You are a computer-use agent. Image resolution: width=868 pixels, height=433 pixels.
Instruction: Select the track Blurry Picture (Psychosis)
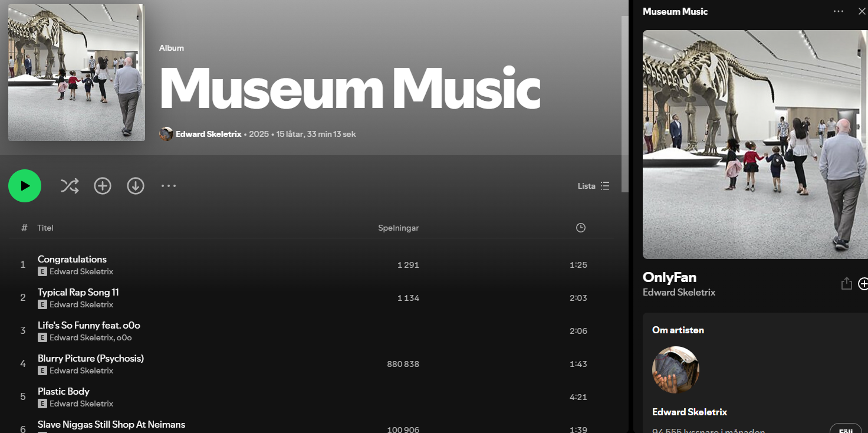click(x=91, y=358)
